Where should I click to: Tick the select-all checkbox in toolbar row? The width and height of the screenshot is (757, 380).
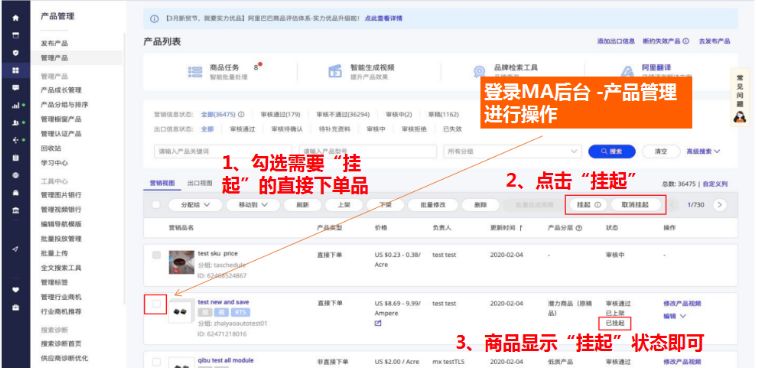click(156, 205)
